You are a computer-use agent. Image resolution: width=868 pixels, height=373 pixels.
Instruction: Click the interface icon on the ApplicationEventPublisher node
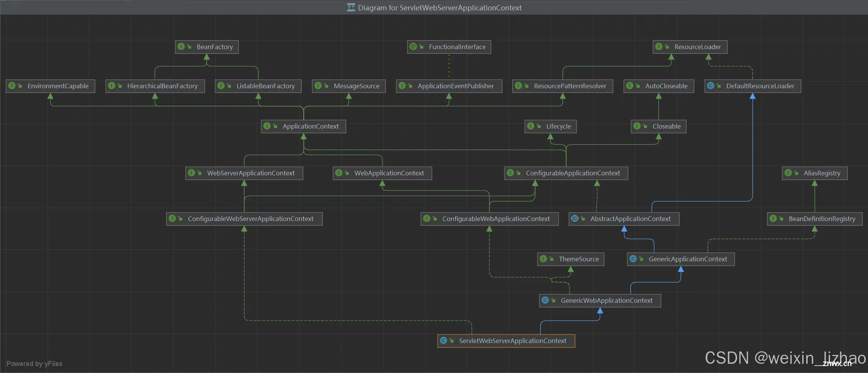(402, 86)
